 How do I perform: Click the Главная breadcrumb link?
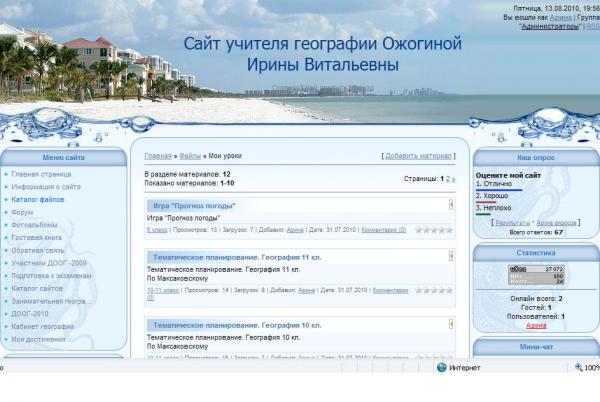point(158,156)
